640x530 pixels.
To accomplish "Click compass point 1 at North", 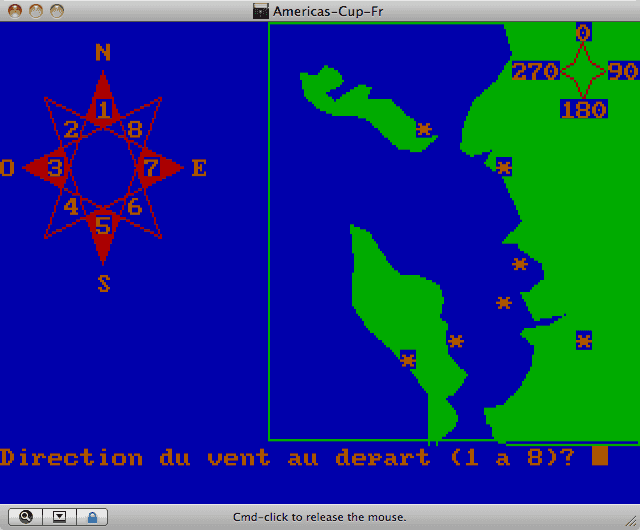I will [x=103, y=110].
